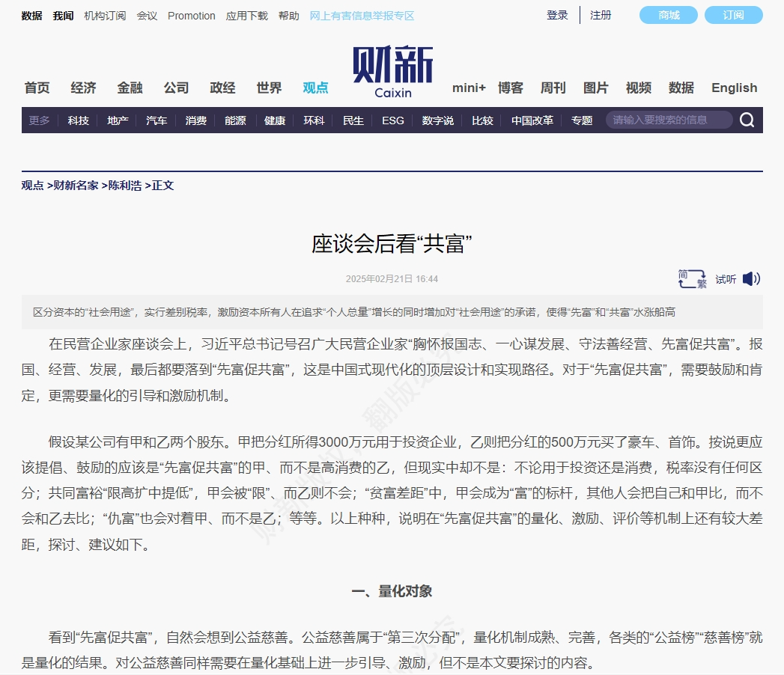Expand the 更多 menu
784x675 pixels.
[38, 120]
